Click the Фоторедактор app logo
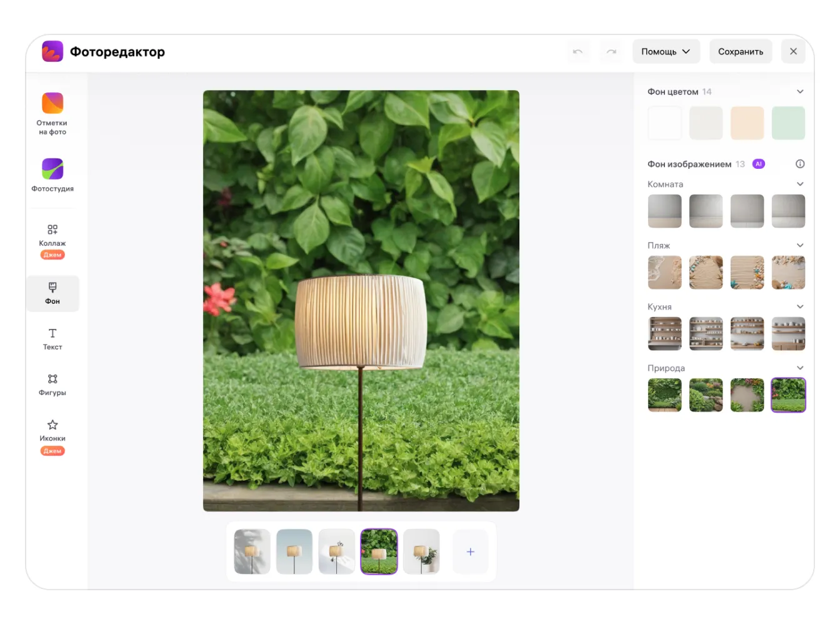The height and width of the screenshot is (624, 840). (52, 51)
